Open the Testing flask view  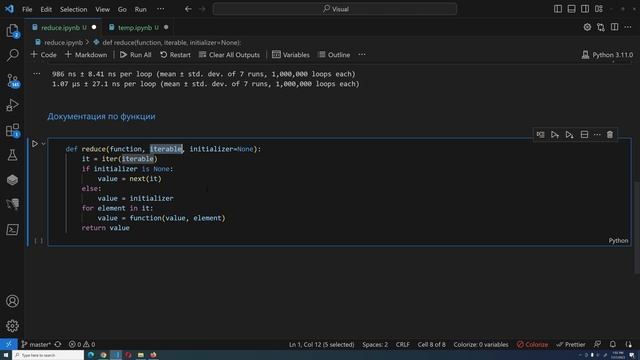point(12,155)
